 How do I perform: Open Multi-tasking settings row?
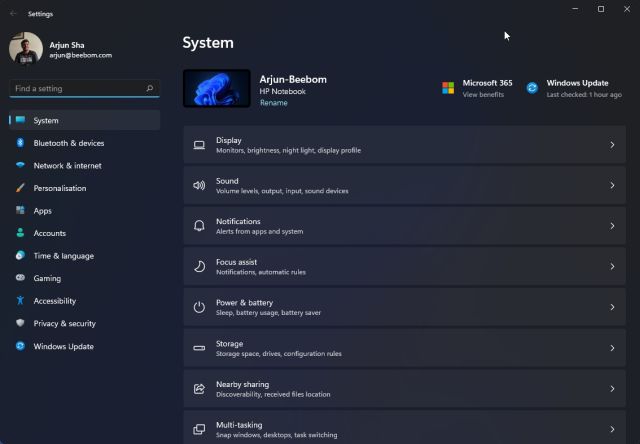tap(404, 427)
